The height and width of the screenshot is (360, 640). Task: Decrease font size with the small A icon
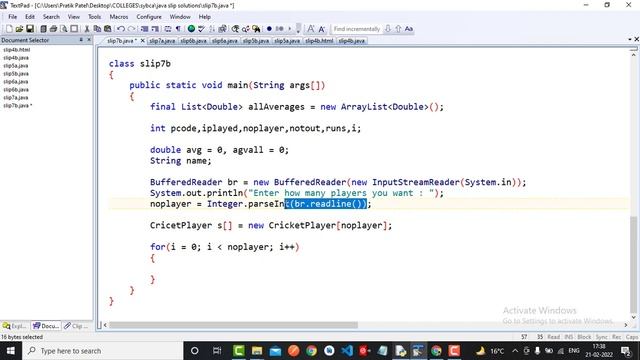click(322, 29)
